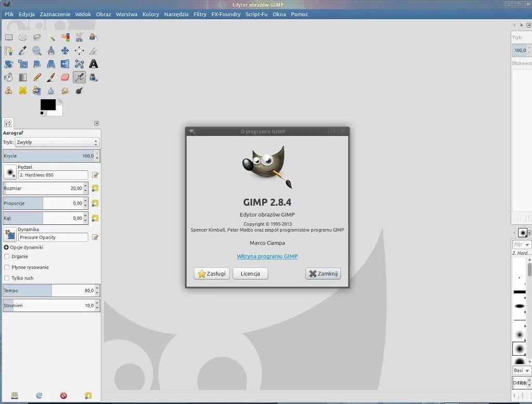This screenshot has height=404, width=532.
Task: Select the Perspective Clone tool
Action: click(37, 90)
